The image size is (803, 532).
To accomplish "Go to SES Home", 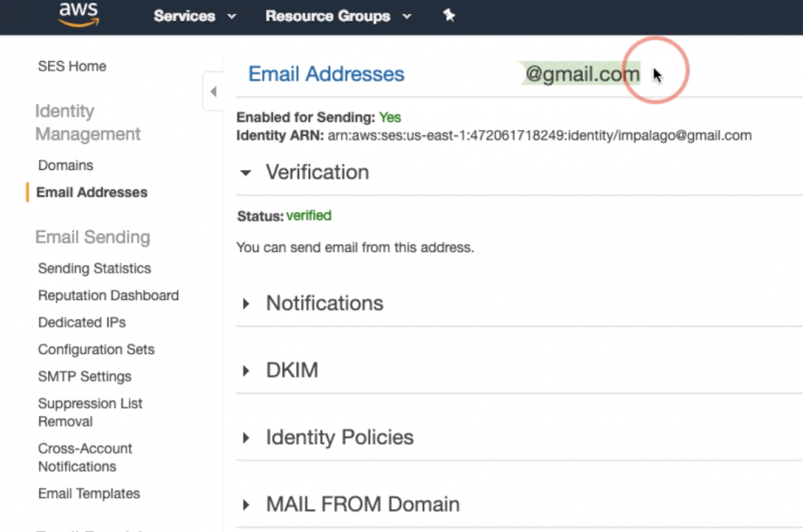I will coord(72,66).
